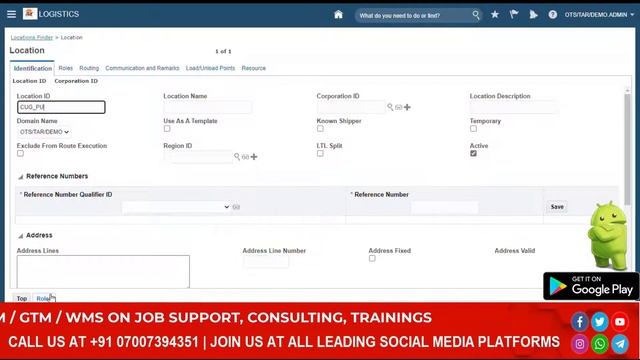The height and width of the screenshot is (360, 640).
Task: Open the Domain Name dropdown
Action: [44, 132]
